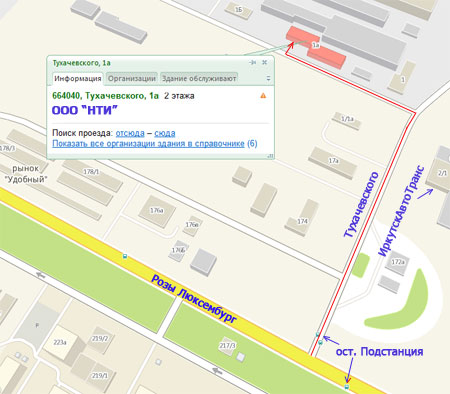Expand the card tabs overflow arrows

coord(268,79)
